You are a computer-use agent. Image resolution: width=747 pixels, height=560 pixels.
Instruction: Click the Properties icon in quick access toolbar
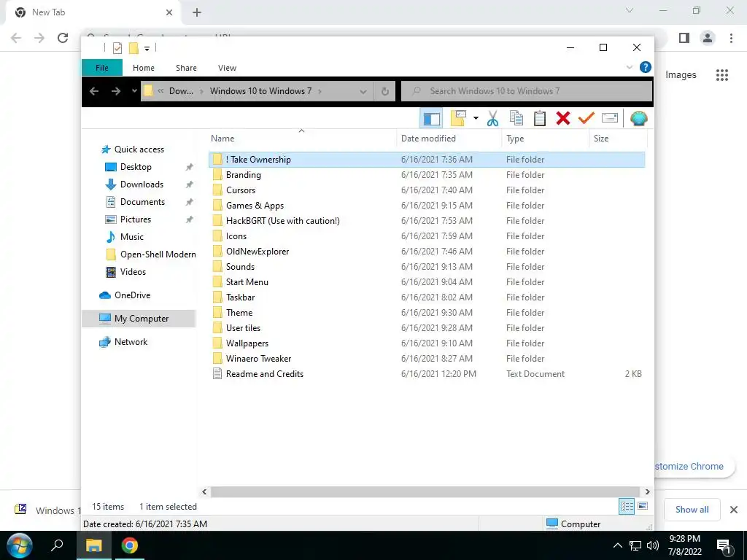click(117, 48)
